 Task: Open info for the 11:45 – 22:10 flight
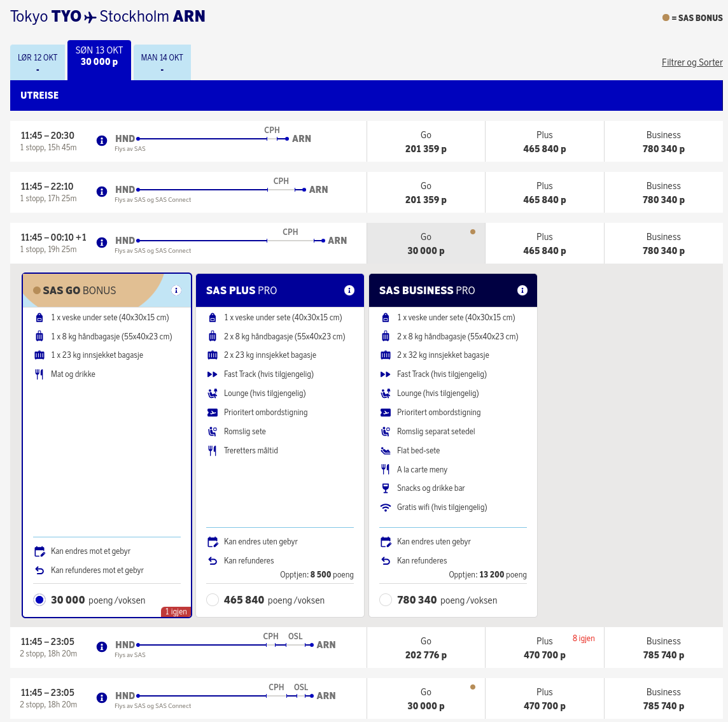point(102,192)
